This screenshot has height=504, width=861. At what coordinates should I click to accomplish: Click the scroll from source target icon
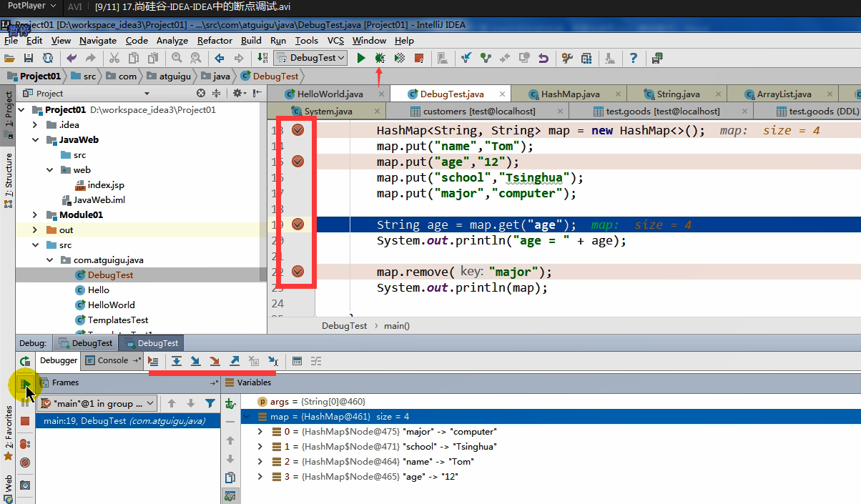pyautogui.click(x=202, y=94)
